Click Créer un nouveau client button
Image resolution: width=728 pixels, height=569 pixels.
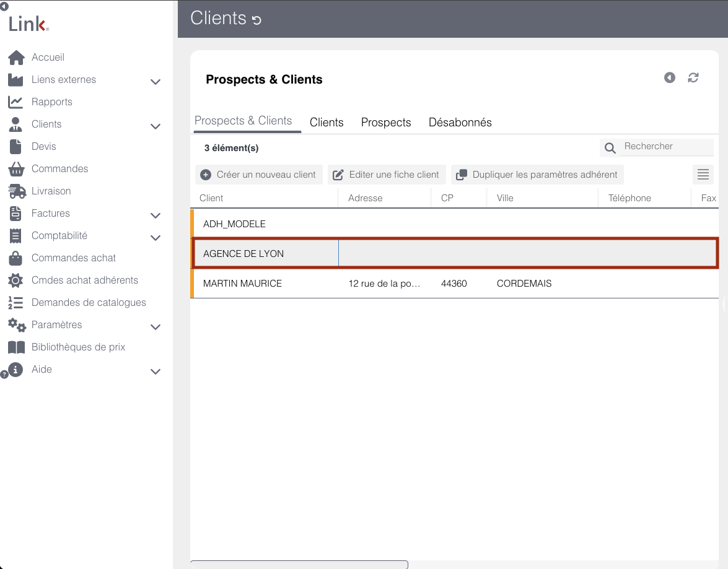tap(258, 175)
